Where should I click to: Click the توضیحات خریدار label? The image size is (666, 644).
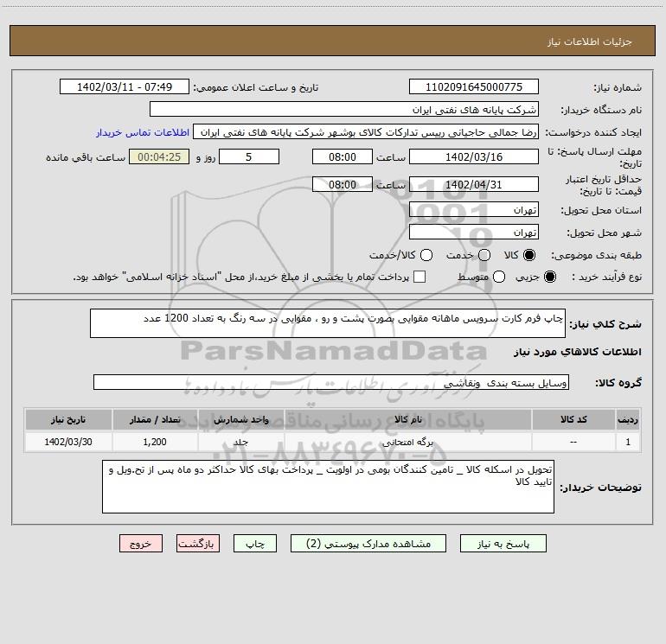600,488
